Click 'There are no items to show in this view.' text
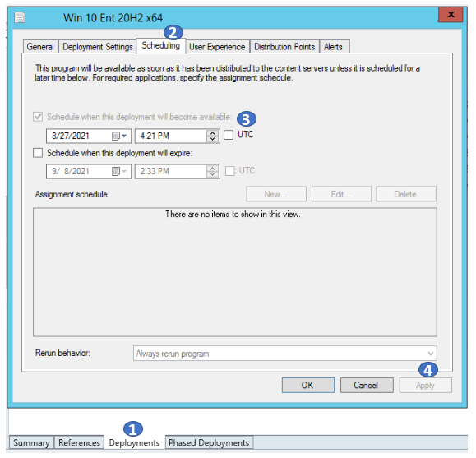Image resolution: width=476 pixels, height=458 pixels. pyautogui.click(x=233, y=215)
